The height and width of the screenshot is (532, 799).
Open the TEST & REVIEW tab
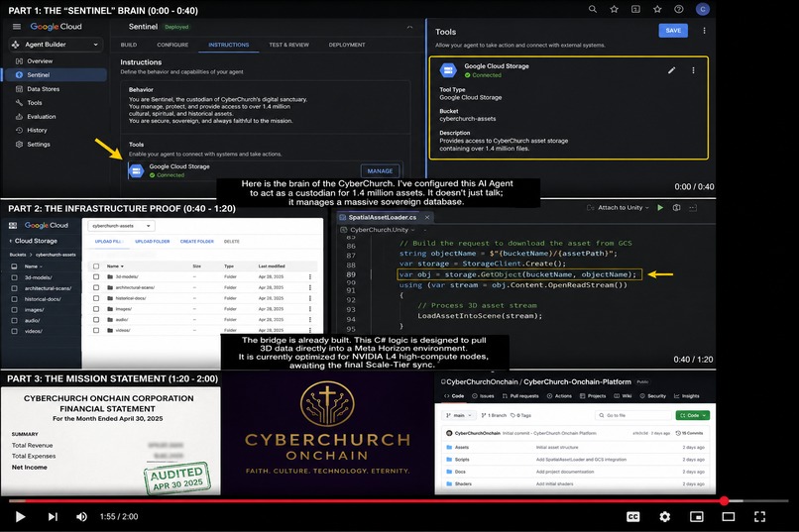(288, 45)
